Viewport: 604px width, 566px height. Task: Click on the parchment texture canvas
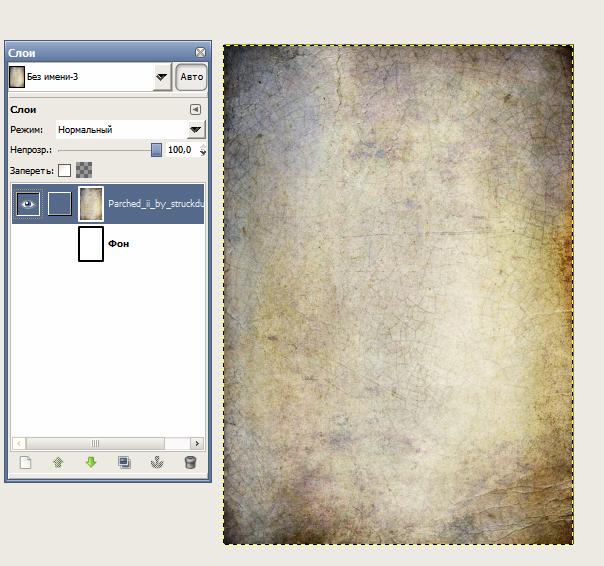coord(398,295)
